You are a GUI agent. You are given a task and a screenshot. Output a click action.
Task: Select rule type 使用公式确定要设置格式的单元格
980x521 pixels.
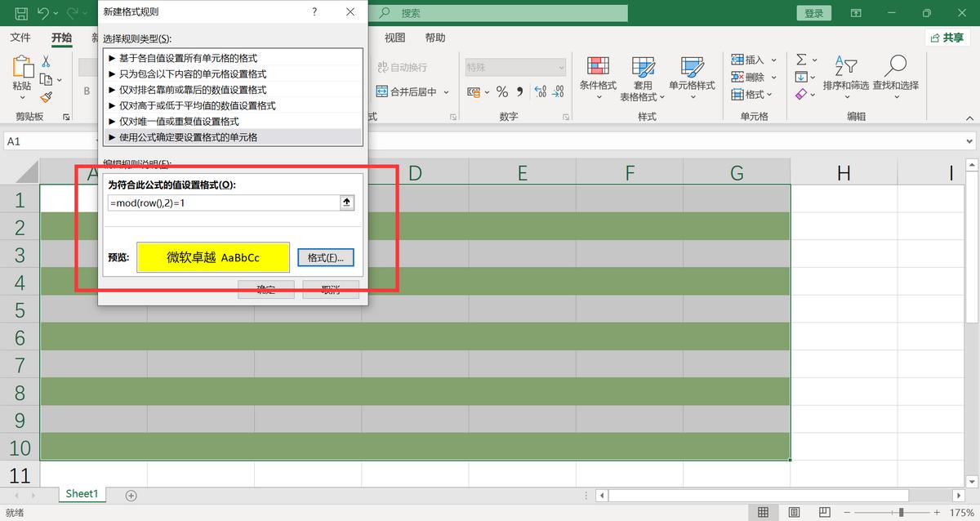click(234, 137)
